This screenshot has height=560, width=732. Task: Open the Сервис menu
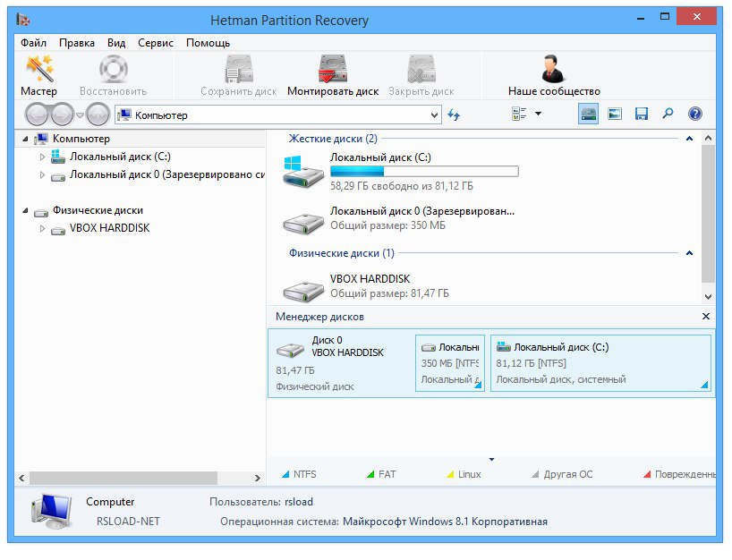pyautogui.click(x=156, y=43)
